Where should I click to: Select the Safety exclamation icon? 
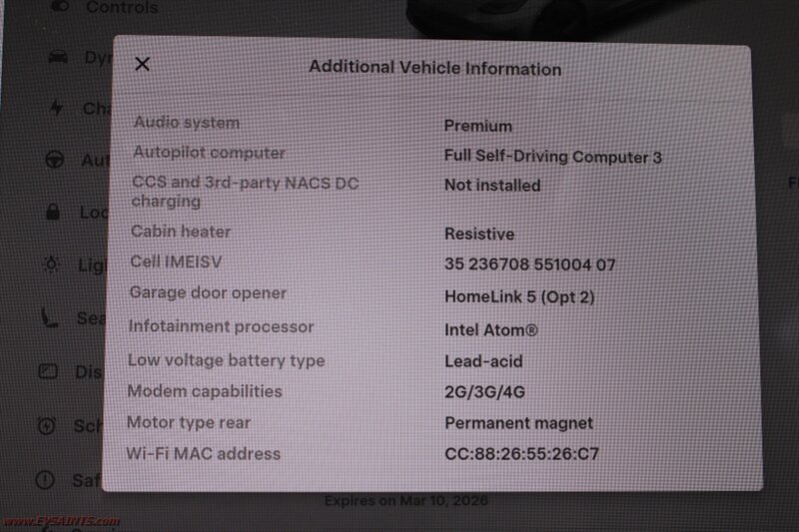tap(45, 479)
